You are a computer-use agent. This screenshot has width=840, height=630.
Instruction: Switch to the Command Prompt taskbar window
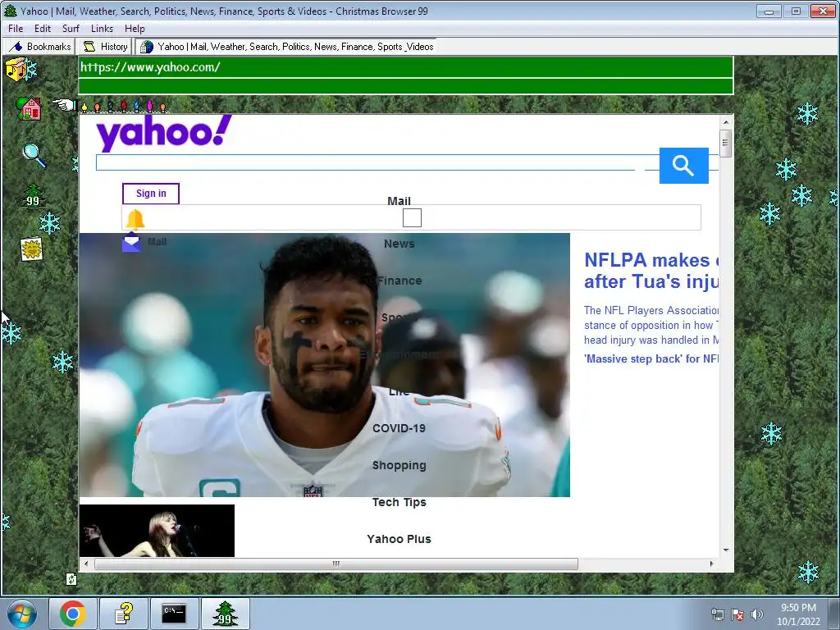174,614
